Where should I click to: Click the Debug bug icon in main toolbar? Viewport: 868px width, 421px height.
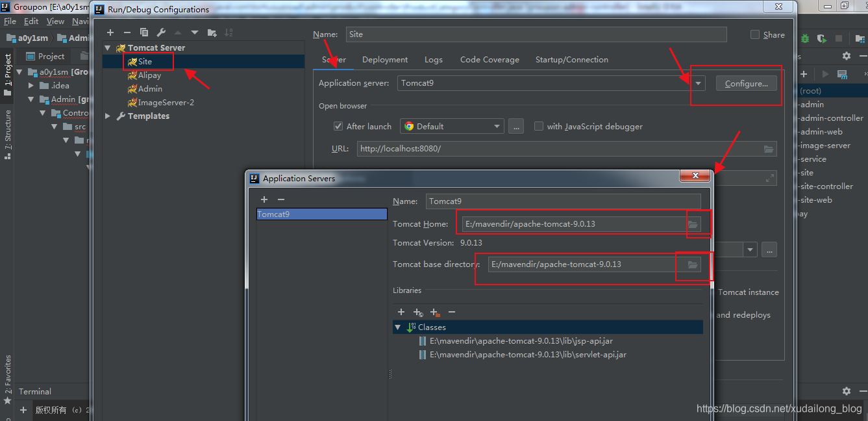[x=805, y=39]
